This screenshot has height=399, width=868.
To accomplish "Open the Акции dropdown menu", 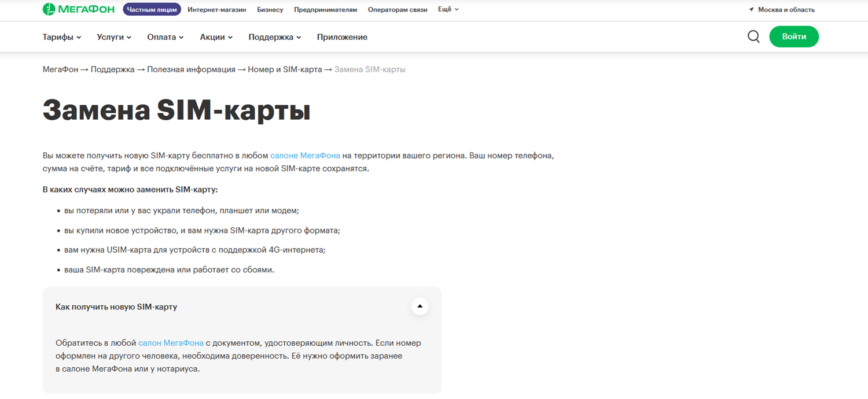I will pos(216,37).
